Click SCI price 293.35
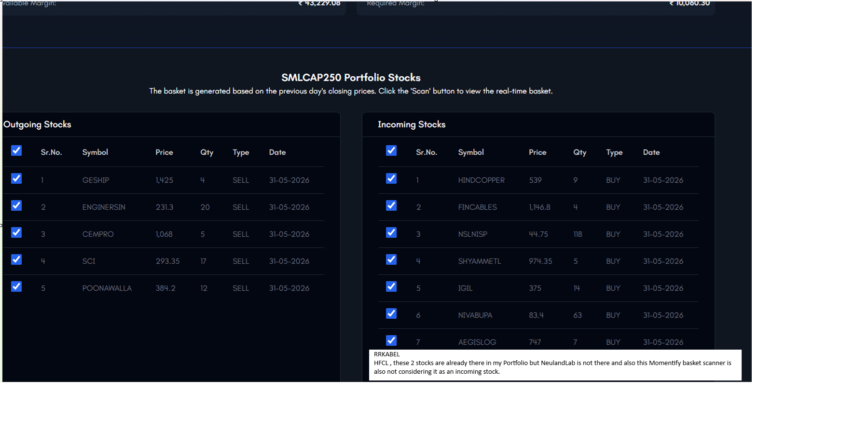The width and height of the screenshot is (868, 448). click(x=167, y=261)
